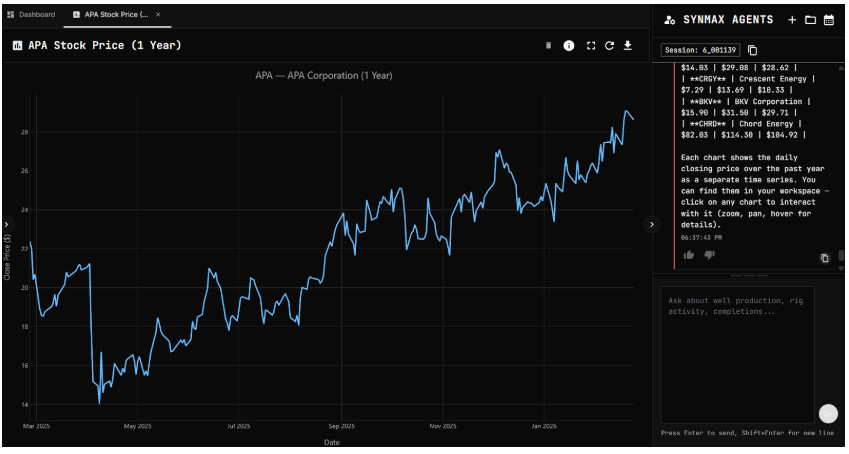Open chart info details

569,46
